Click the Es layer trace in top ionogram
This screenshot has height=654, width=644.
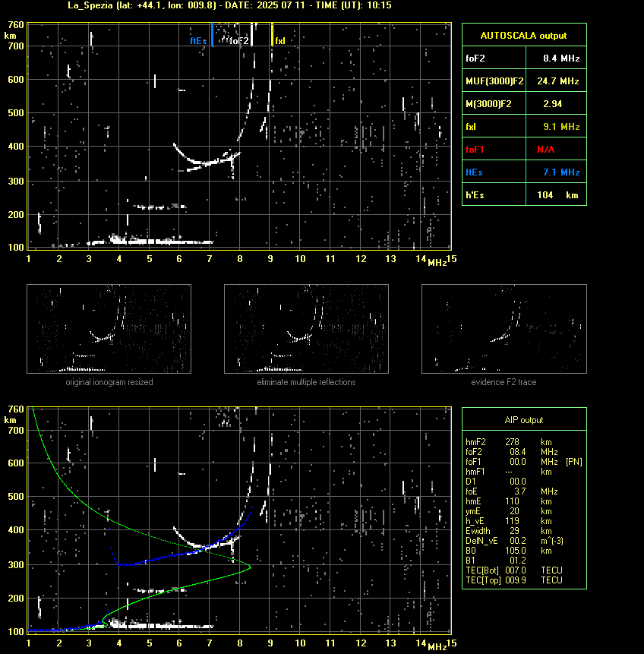[150, 241]
